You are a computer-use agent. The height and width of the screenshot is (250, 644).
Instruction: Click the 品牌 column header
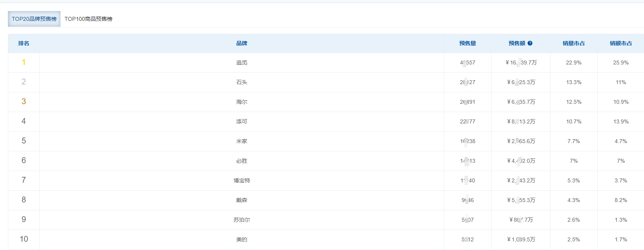(242, 43)
